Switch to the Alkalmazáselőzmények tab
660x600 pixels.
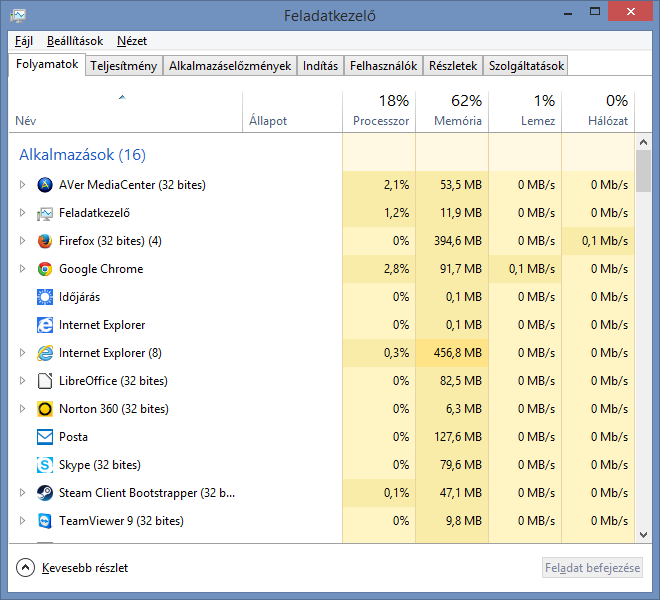tap(230, 66)
